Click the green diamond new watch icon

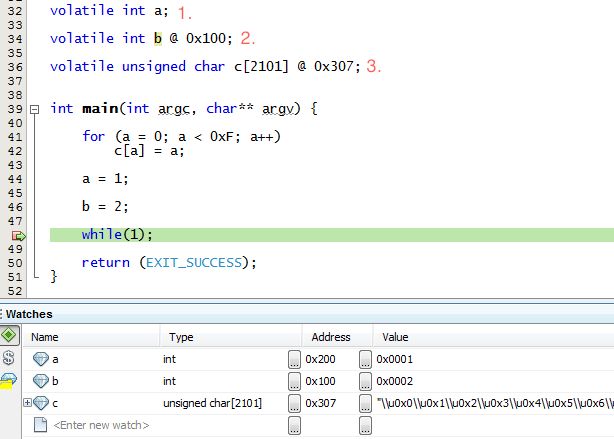click(x=9, y=335)
